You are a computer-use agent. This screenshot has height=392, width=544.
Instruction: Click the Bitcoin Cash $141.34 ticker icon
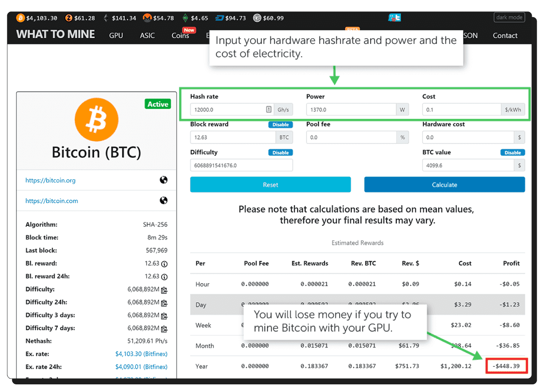pos(106,18)
